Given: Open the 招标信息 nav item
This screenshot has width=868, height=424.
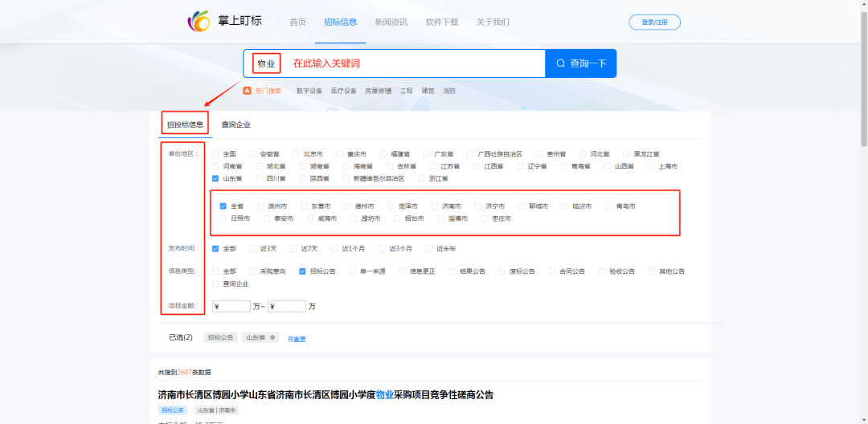Looking at the screenshot, I should 341,22.
